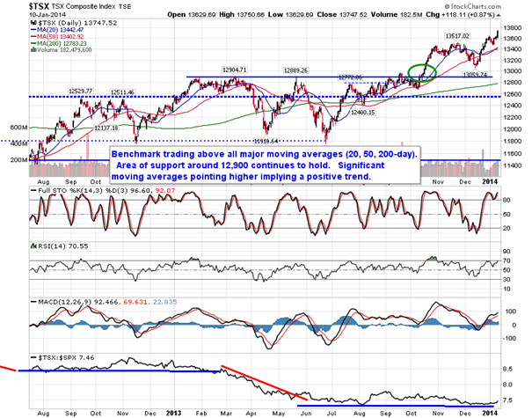The width and height of the screenshot is (532, 418).
Task: Click the 600M volume axis label
Action: (18, 128)
